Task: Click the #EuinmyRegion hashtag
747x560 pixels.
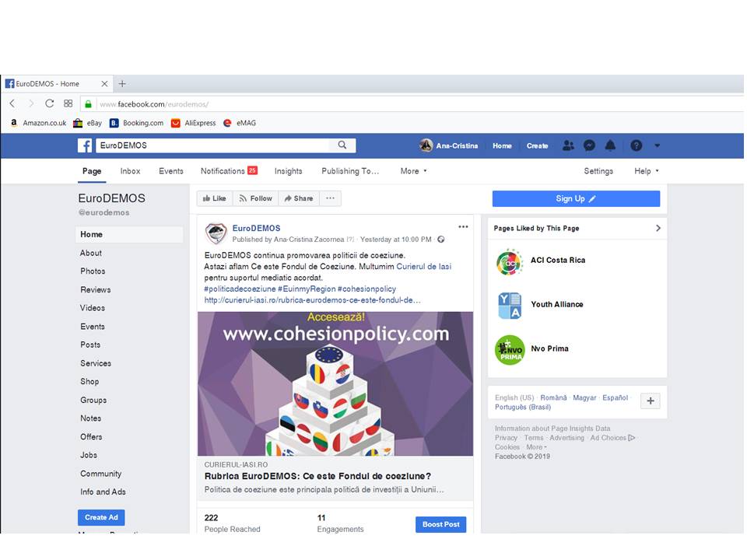Action: (x=307, y=289)
